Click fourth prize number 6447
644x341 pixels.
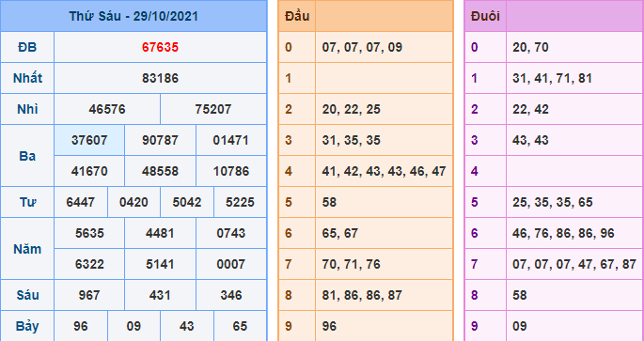pyautogui.click(x=81, y=202)
